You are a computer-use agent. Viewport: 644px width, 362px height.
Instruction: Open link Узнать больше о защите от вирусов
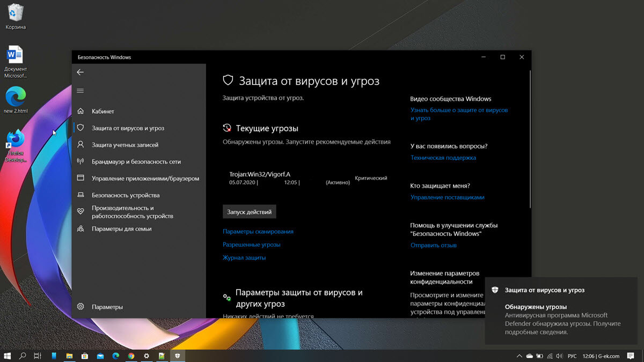tap(459, 114)
